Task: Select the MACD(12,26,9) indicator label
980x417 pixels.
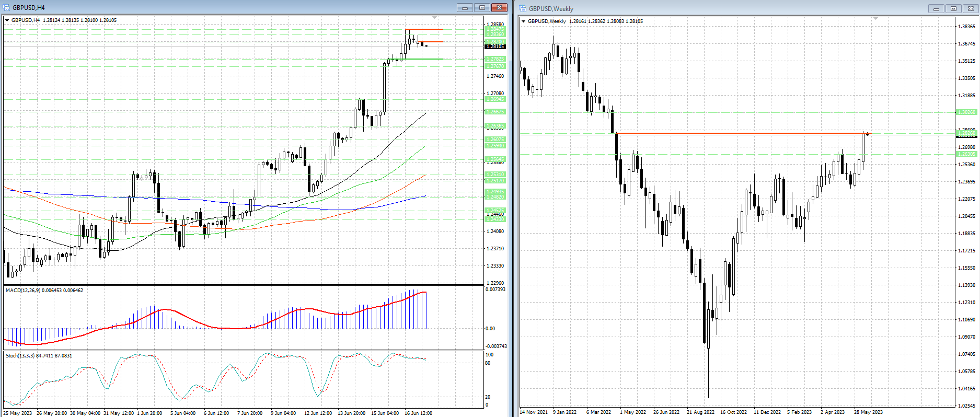Action: coord(44,291)
